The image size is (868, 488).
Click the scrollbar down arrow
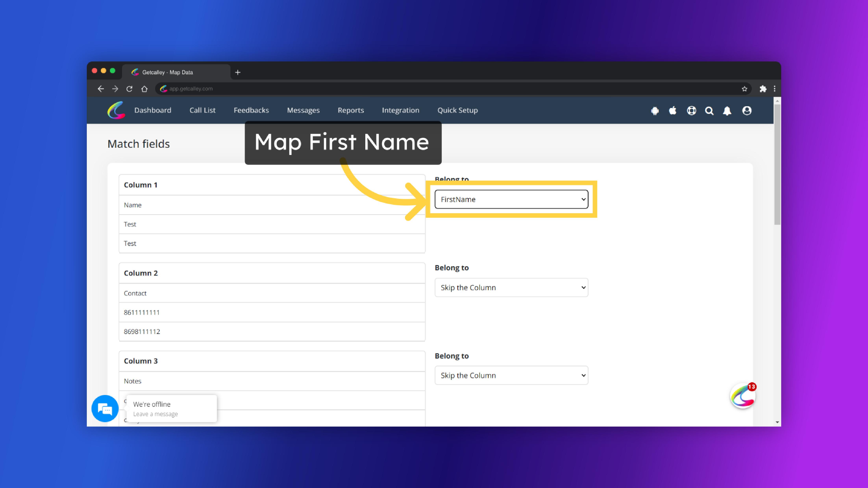coord(777,422)
